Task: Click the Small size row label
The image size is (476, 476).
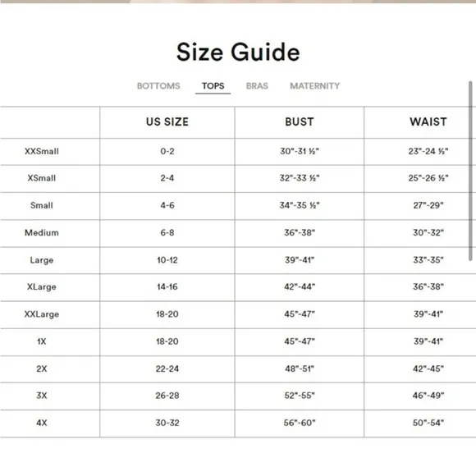Action: click(42, 205)
